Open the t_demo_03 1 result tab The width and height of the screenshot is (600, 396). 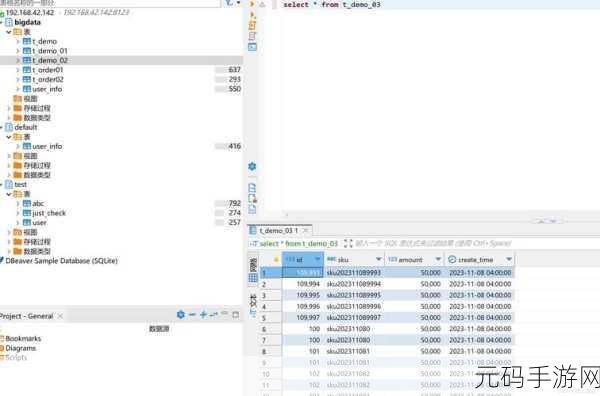pos(278,231)
